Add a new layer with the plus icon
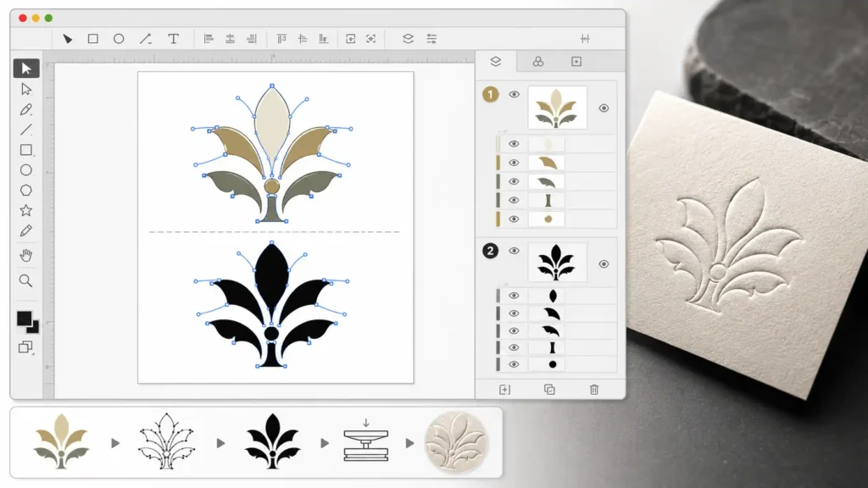This screenshot has height=488, width=868. tap(505, 390)
